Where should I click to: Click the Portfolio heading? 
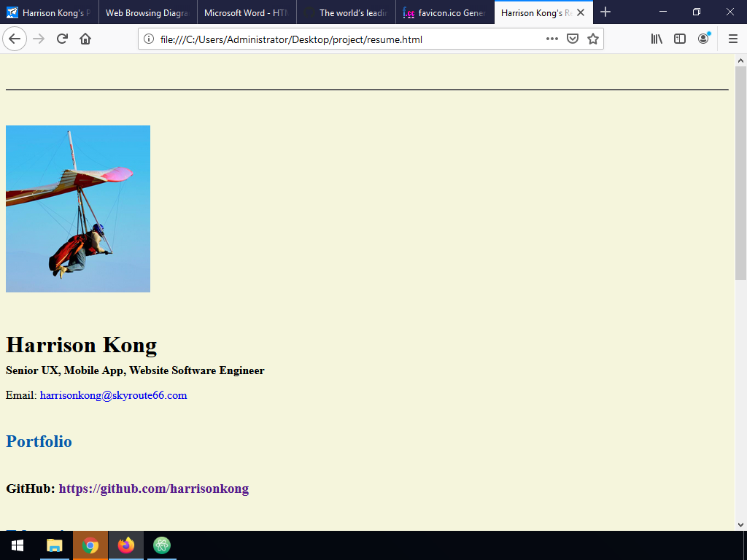39,441
